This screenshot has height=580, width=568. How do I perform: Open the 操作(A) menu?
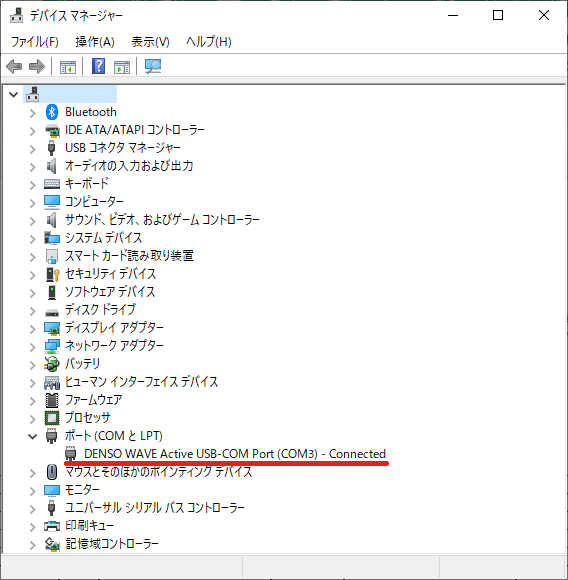[95, 42]
